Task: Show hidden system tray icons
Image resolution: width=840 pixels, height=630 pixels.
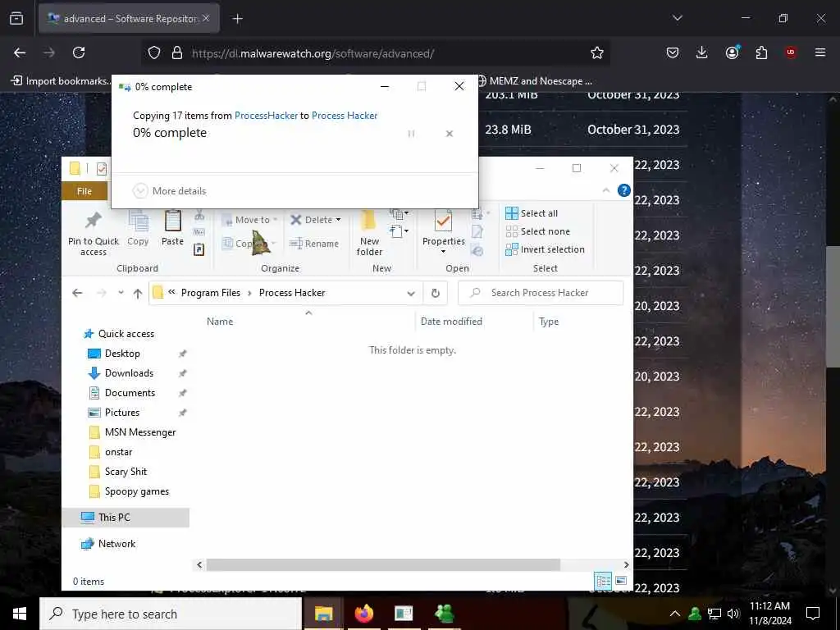Action: tap(675, 614)
